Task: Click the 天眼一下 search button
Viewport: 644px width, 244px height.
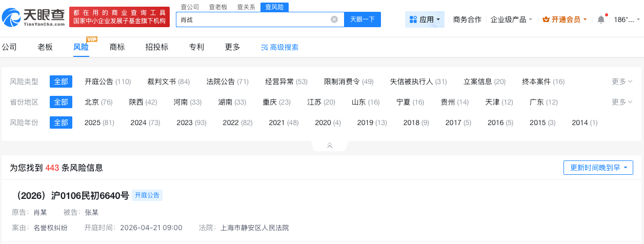Action: pos(363,19)
